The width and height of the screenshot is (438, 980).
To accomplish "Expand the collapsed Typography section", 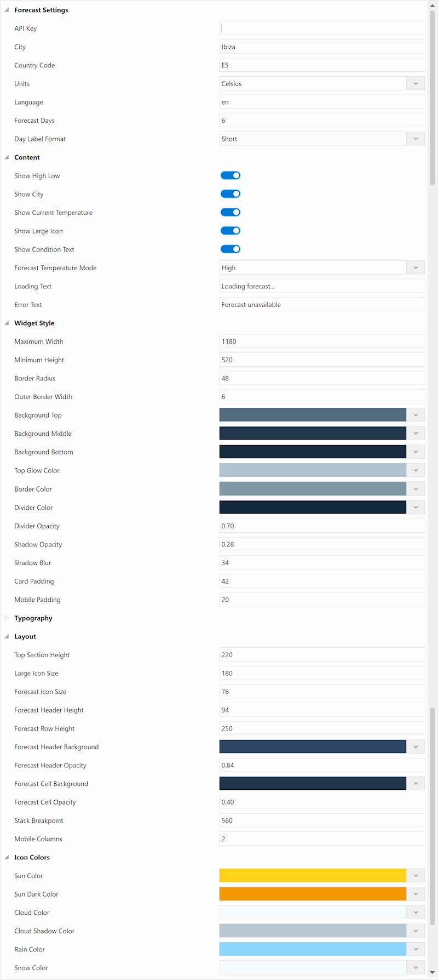I will click(7, 618).
